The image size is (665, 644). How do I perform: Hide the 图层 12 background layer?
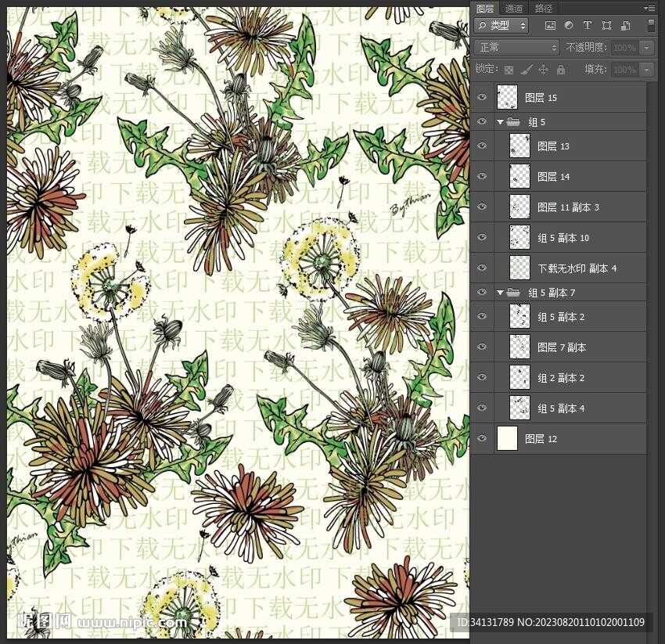[x=482, y=439]
